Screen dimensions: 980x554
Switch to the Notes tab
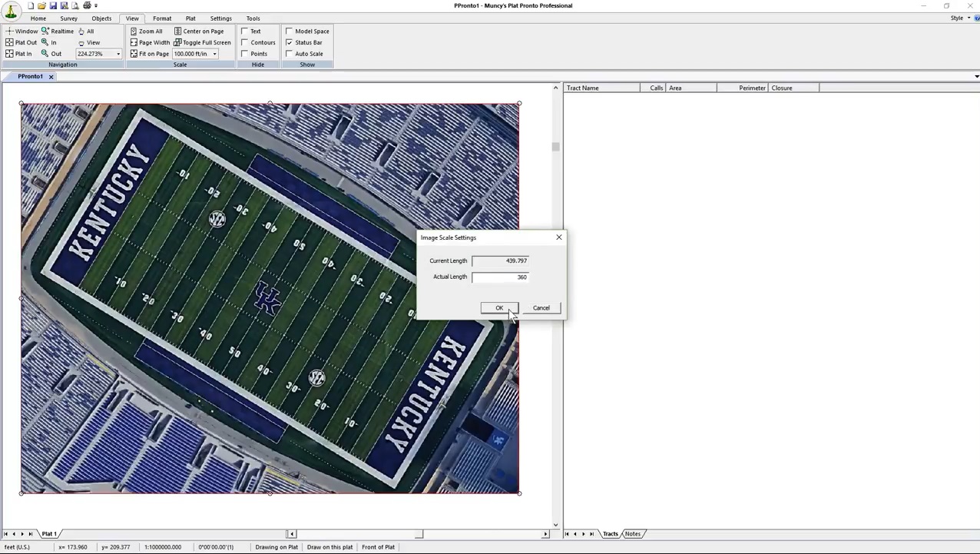[x=633, y=533]
